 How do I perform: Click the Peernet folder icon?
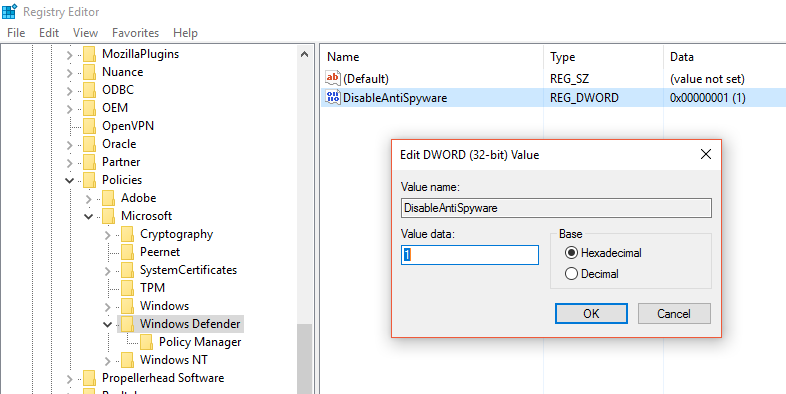[127, 253]
